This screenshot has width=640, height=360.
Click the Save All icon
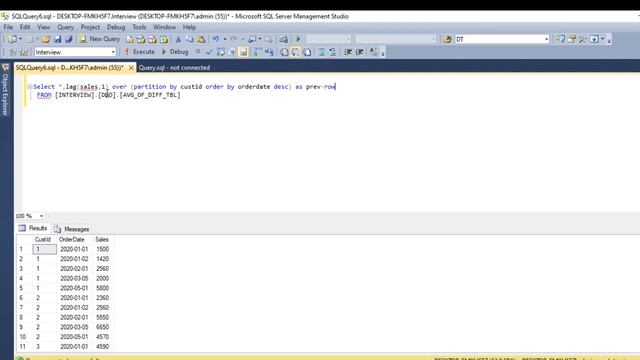click(x=69, y=39)
